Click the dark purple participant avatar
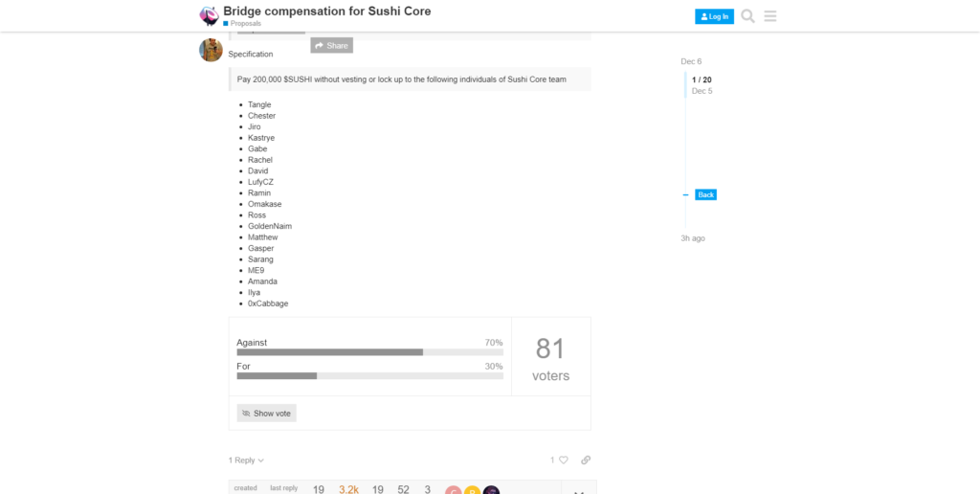Image resolution: width=980 pixels, height=494 pixels. [491, 489]
